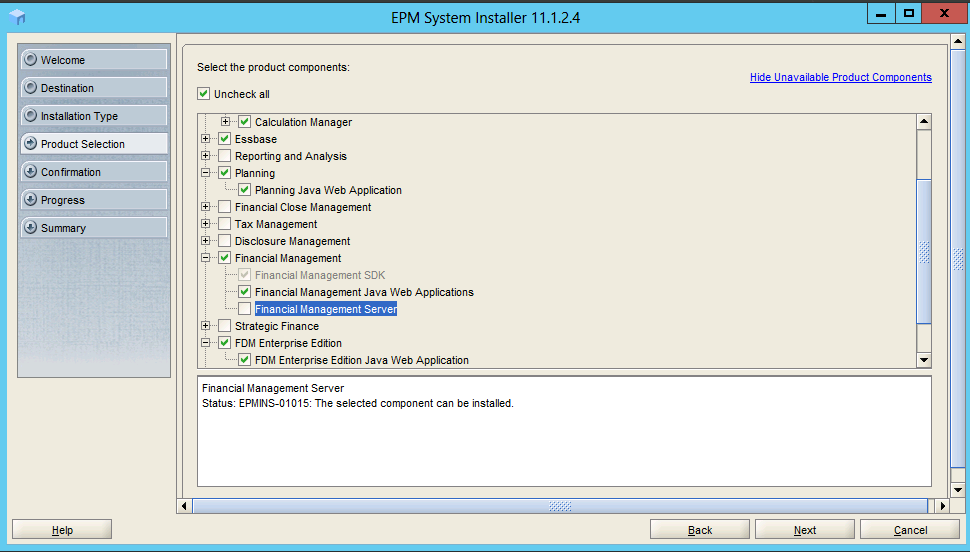The height and width of the screenshot is (552, 970).
Task: Expand the Calculation Manager tree node
Action: (226, 122)
